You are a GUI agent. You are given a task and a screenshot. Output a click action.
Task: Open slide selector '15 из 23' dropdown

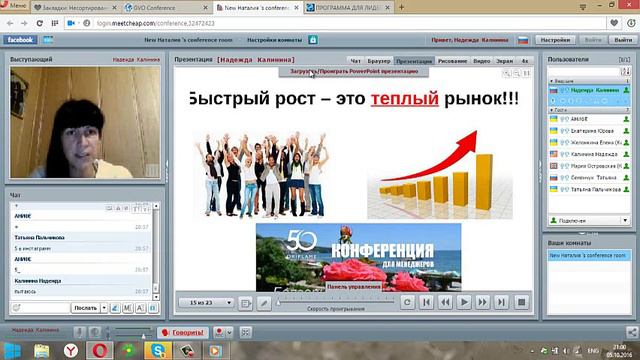[206, 303]
